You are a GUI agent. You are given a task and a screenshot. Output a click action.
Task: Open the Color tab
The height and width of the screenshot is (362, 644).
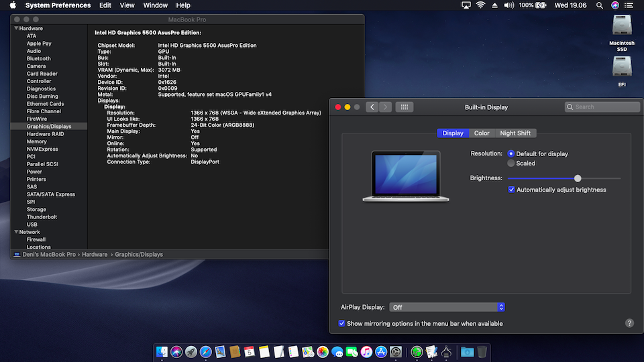pyautogui.click(x=482, y=133)
